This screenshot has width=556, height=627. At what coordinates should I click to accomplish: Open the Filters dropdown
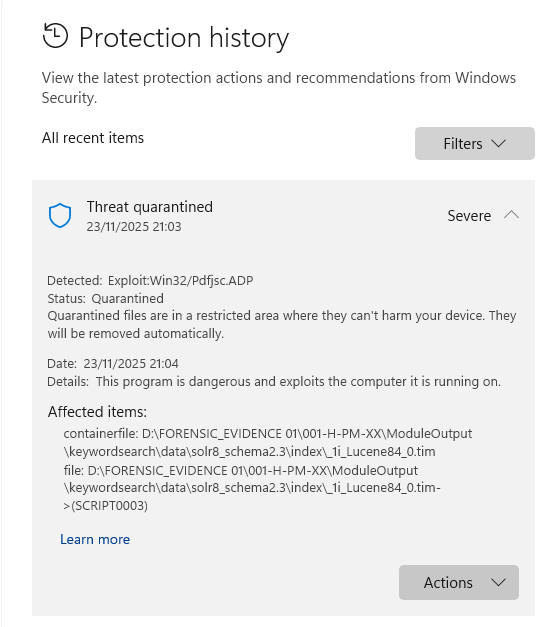474,144
